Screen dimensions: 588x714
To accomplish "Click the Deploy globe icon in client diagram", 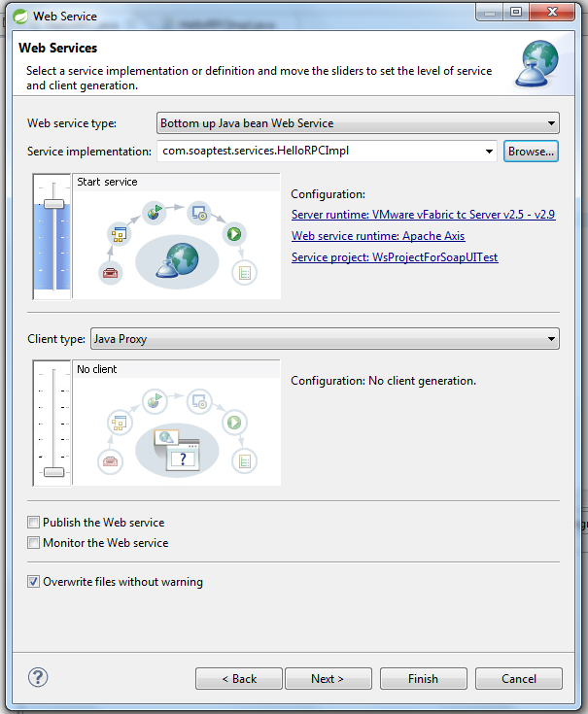I will (x=155, y=400).
